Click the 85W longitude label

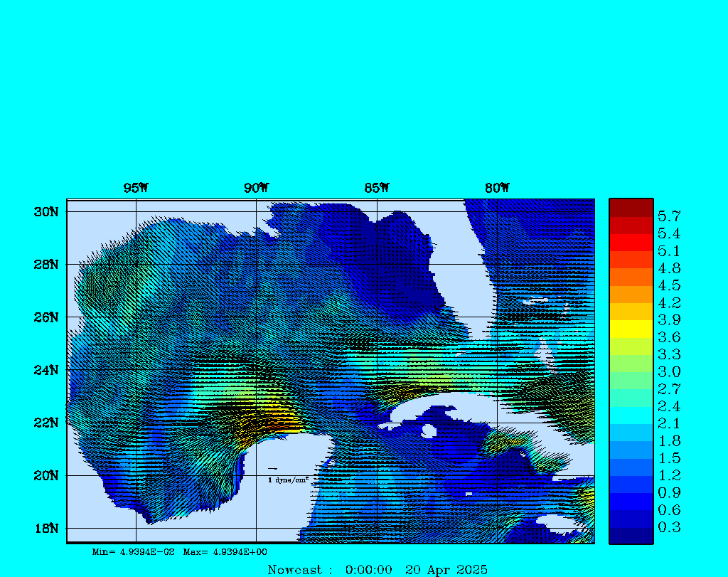click(376, 189)
